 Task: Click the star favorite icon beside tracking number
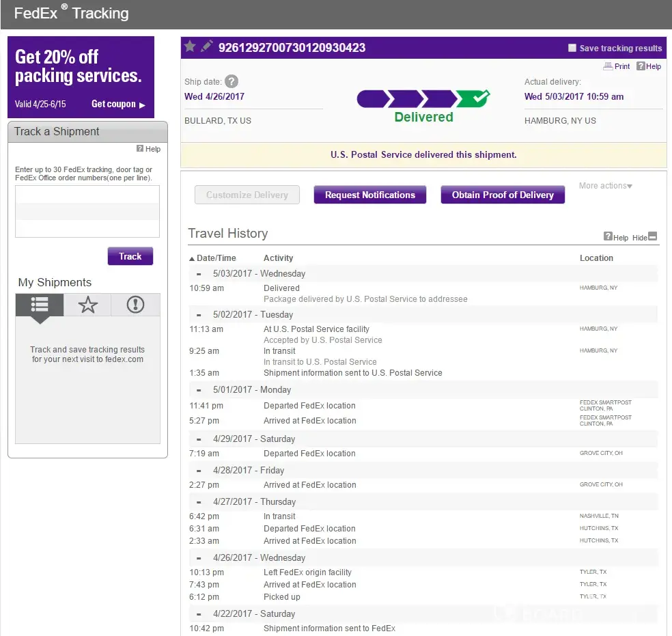click(190, 46)
